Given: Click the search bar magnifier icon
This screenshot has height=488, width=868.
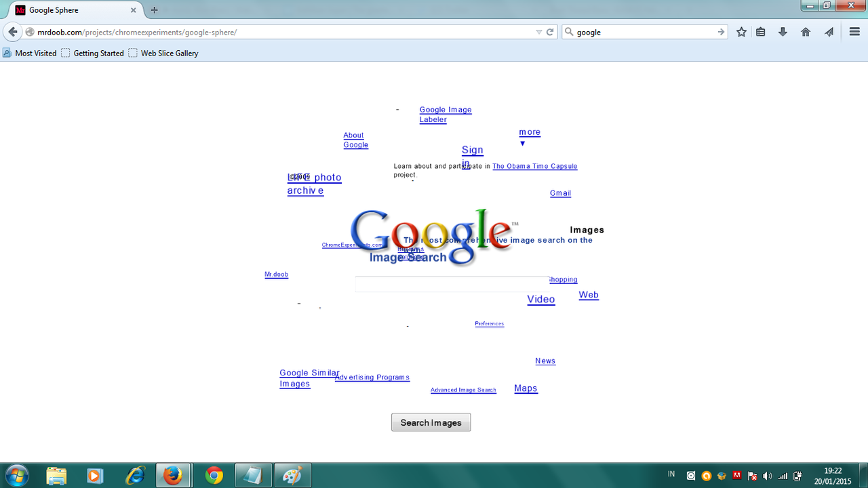Looking at the screenshot, I should pyautogui.click(x=570, y=32).
